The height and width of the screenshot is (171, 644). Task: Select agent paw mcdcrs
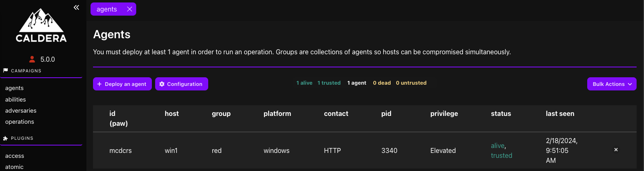(x=121, y=150)
